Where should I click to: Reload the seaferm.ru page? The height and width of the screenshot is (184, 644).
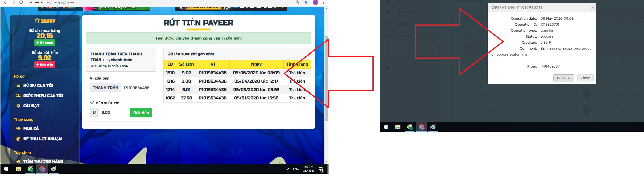coord(21,2)
